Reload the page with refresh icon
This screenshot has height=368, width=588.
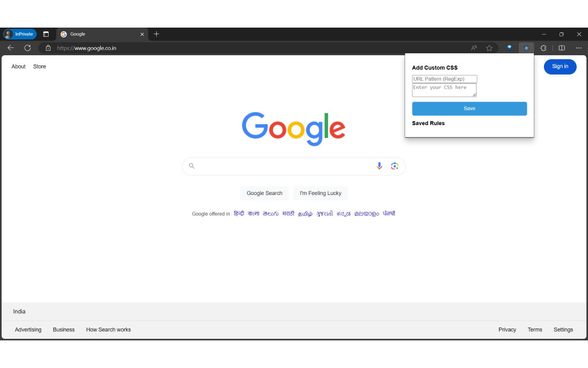click(28, 48)
